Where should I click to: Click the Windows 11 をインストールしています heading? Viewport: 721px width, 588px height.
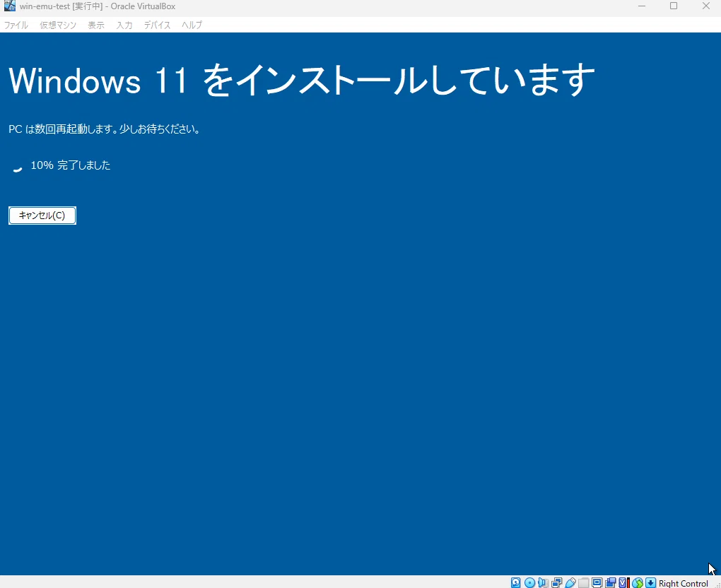coord(302,80)
